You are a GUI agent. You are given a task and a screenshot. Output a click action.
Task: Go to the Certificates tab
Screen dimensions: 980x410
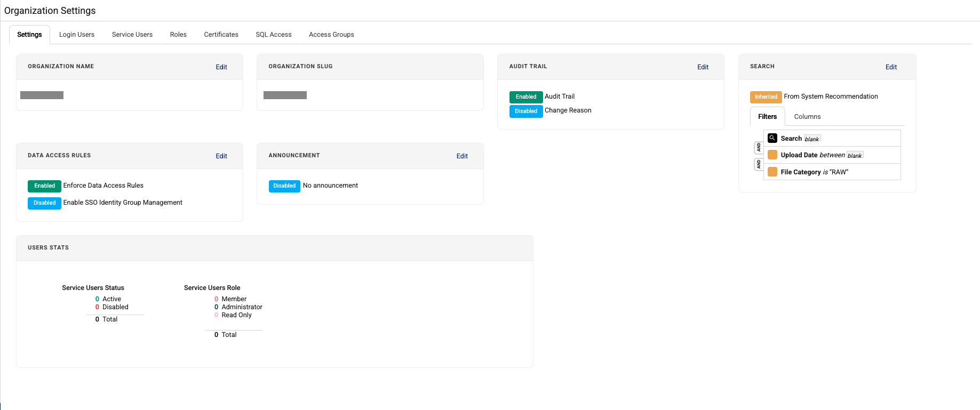click(221, 35)
